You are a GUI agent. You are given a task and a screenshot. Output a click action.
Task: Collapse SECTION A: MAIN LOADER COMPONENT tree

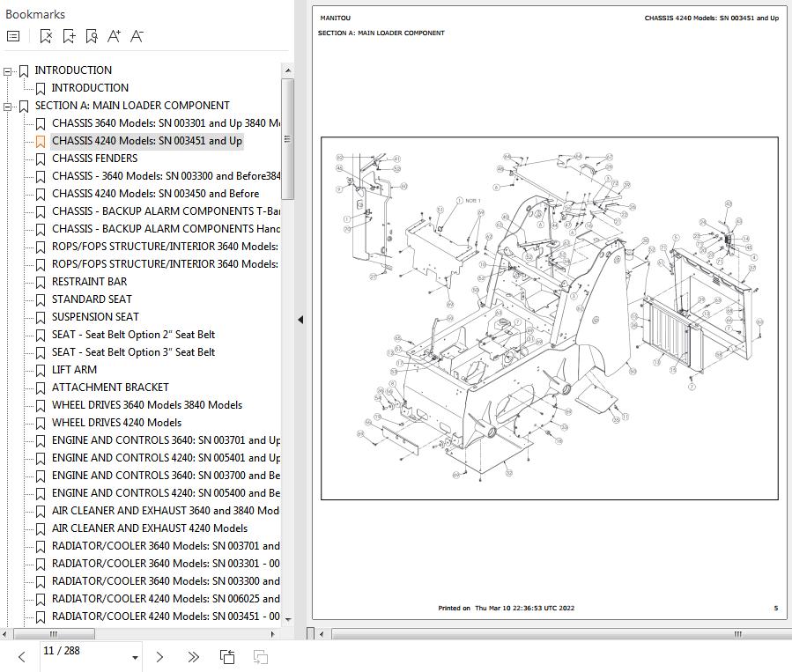click(8, 107)
